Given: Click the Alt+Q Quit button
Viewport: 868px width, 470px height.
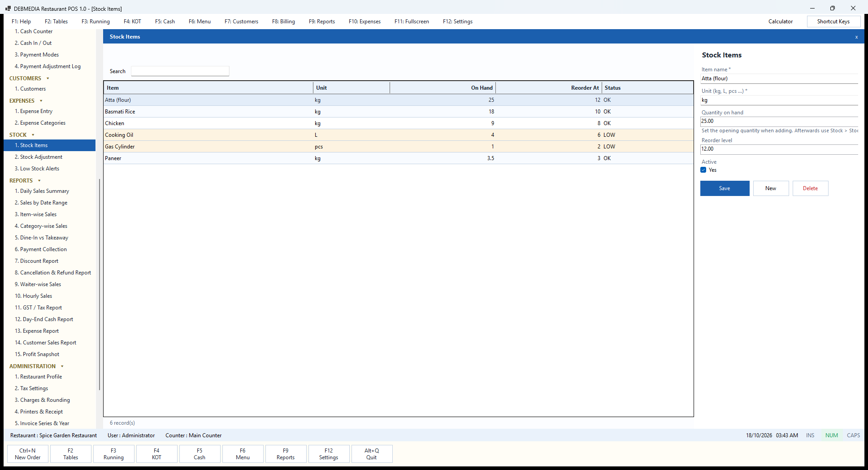Looking at the screenshot, I should coord(372,454).
